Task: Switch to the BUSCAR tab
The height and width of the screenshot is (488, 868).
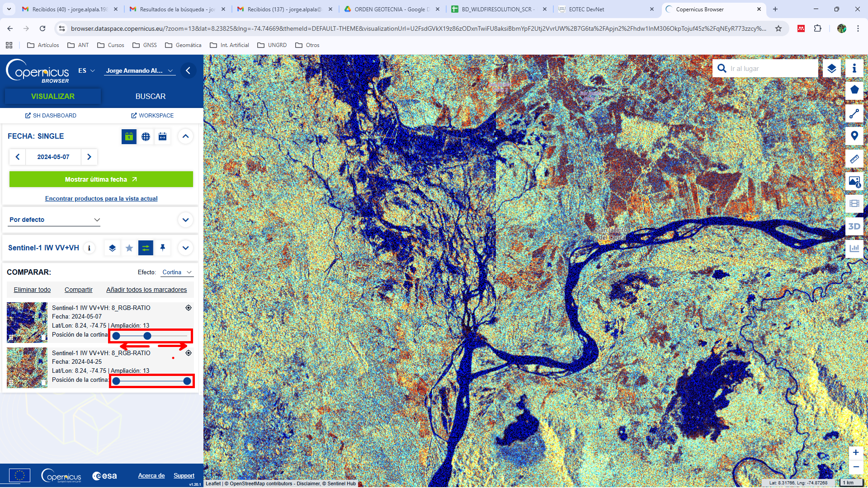Action: click(151, 96)
